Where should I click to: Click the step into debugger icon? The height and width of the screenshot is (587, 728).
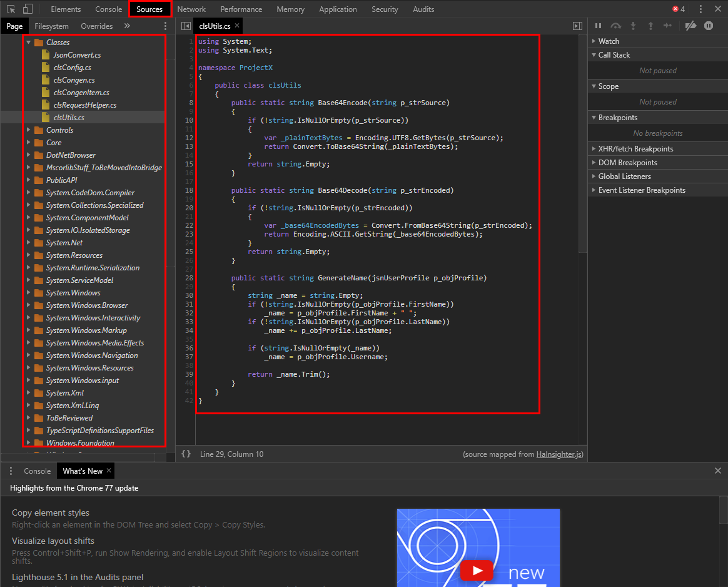coord(633,26)
